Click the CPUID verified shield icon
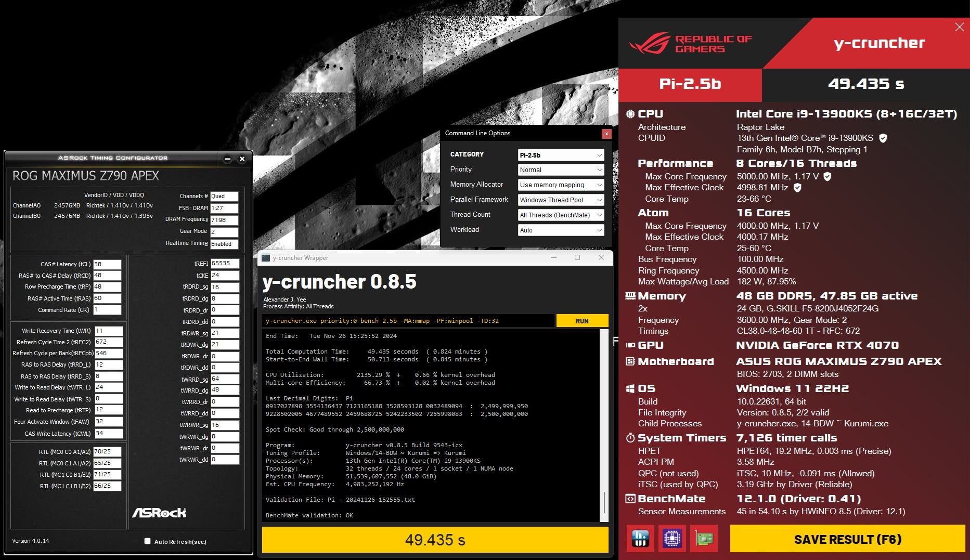The width and height of the screenshot is (970, 560). point(883,138)
